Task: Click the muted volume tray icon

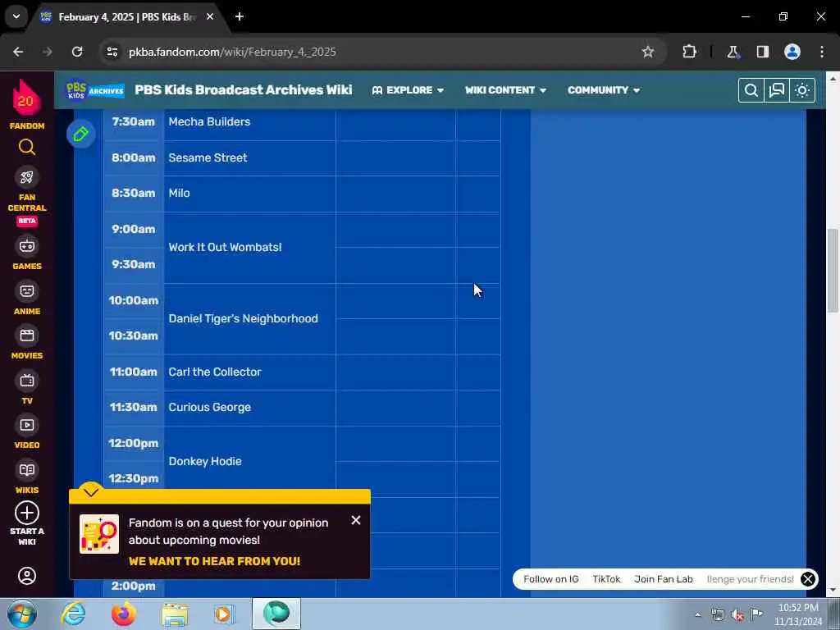Action: tap(737, 614)
